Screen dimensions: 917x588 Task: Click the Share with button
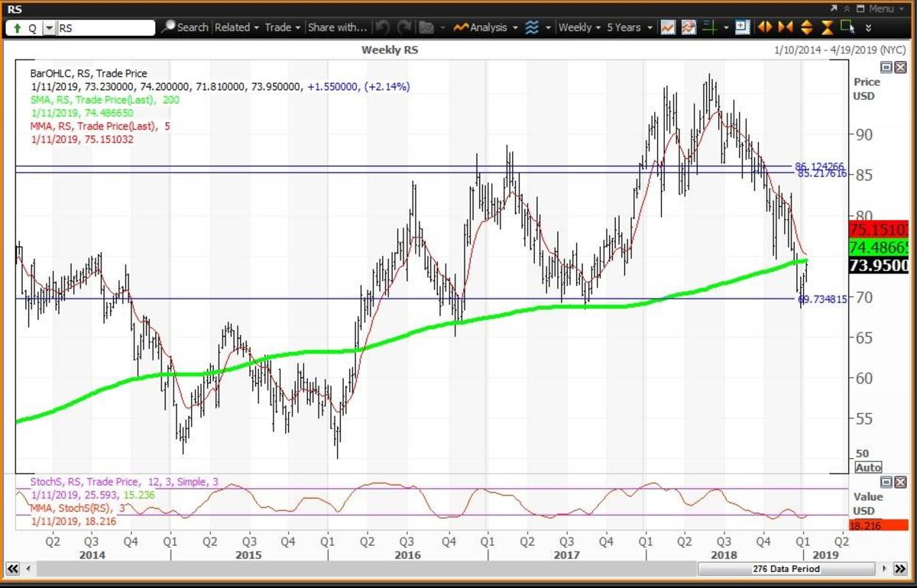(x=337, y=27)
